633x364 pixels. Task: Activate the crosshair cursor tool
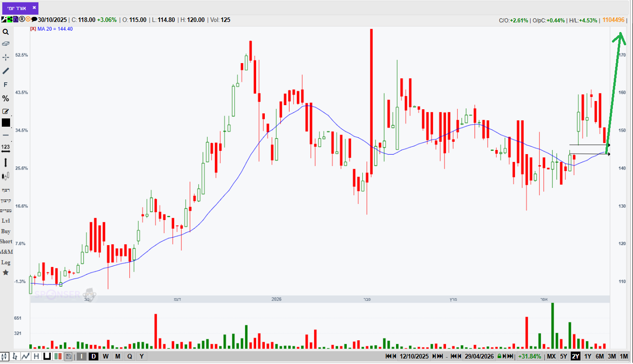pyautogui.click(x=6, y=57)
